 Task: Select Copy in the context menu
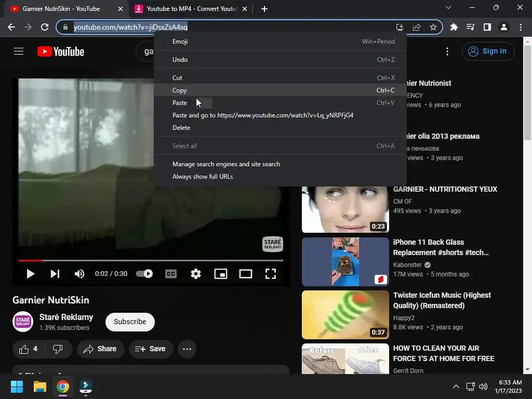pyautogui.click(x=280, y=90)
